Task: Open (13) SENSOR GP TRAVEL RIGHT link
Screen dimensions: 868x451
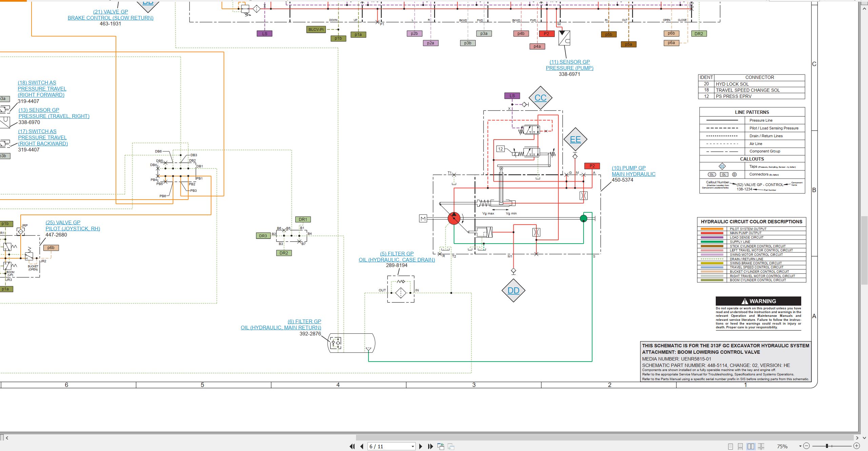Action: 54,113
